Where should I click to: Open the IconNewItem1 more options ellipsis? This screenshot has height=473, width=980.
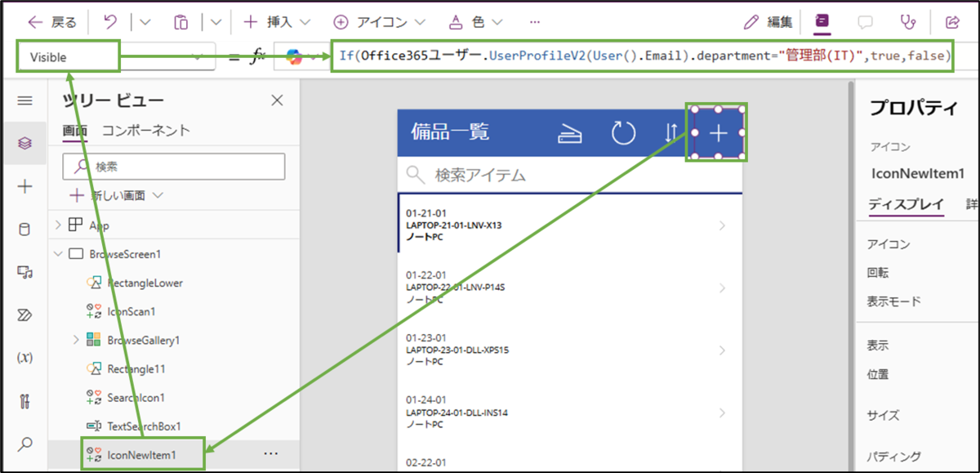click(270, 453)
